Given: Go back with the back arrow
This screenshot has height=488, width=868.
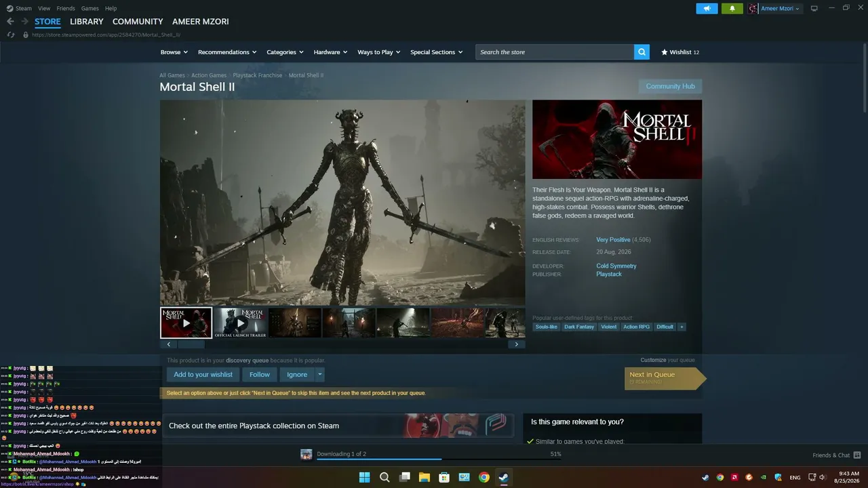Looking at the screenshot, I should click(x=10, y=22).
